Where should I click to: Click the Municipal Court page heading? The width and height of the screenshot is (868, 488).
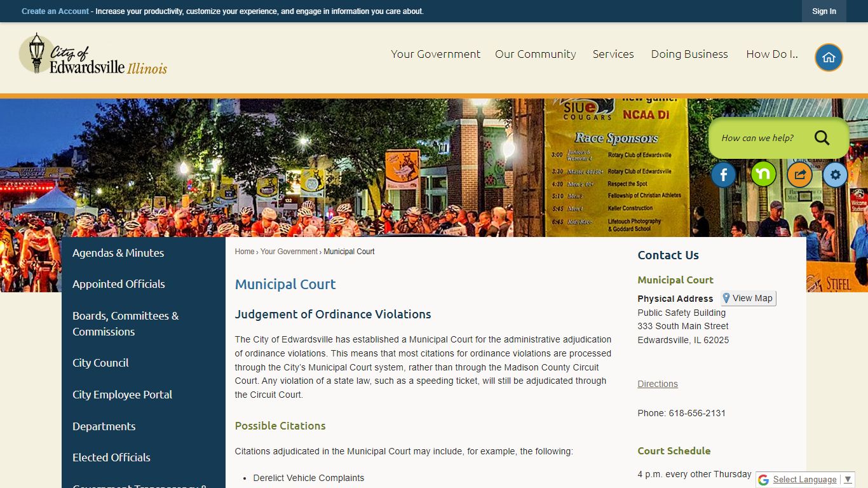[285, 285]
